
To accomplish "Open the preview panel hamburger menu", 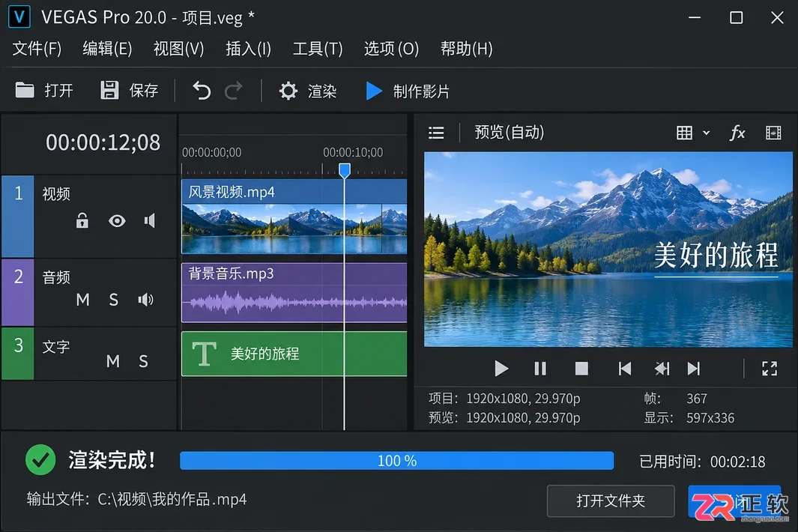I will point(436,133).
